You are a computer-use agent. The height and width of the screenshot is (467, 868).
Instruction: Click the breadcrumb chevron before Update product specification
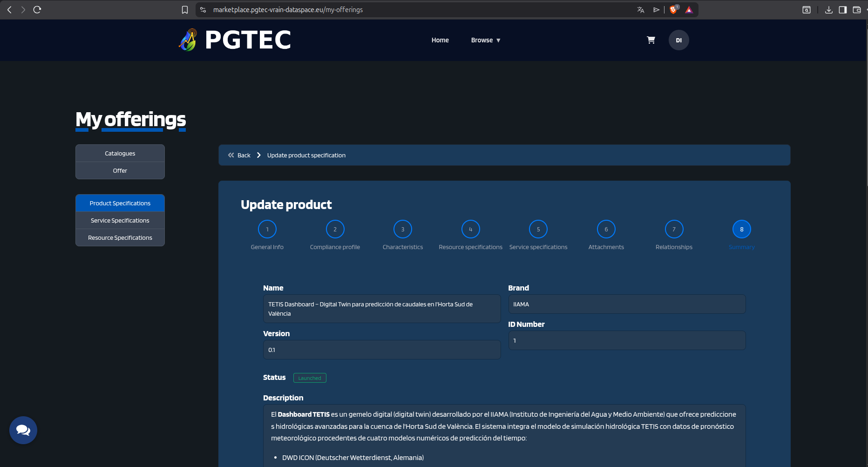click(x=259, y=155)
